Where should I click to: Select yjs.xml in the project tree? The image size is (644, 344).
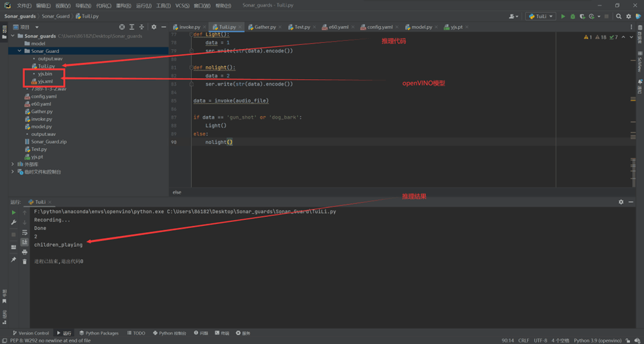(45, 81)
